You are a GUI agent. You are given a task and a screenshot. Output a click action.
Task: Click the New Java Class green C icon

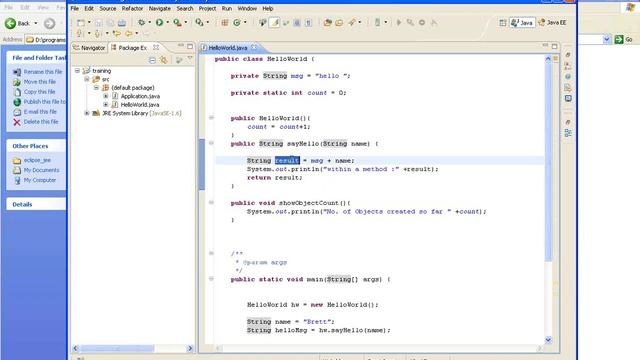point(237,23)
